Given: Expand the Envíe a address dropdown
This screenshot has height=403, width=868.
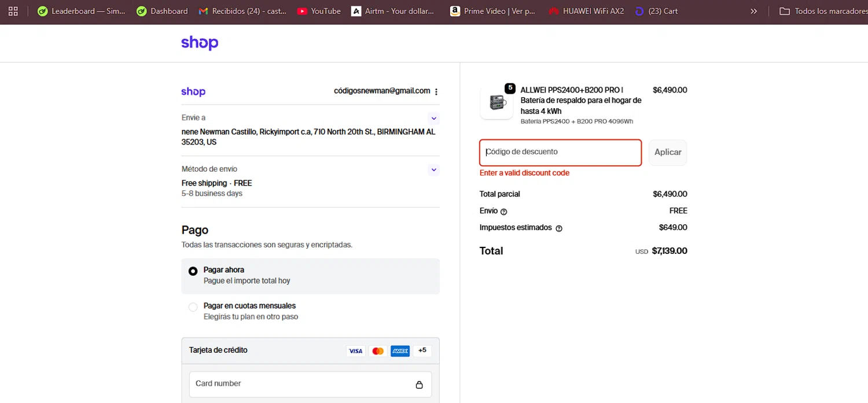Looking at the screenshot, I should [434, 119].
